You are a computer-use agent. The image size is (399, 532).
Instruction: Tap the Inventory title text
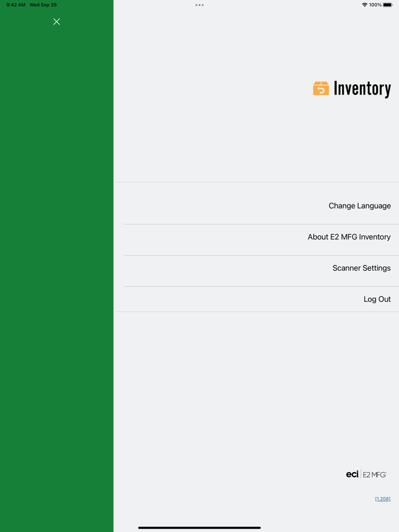click(x=362, y=89)
